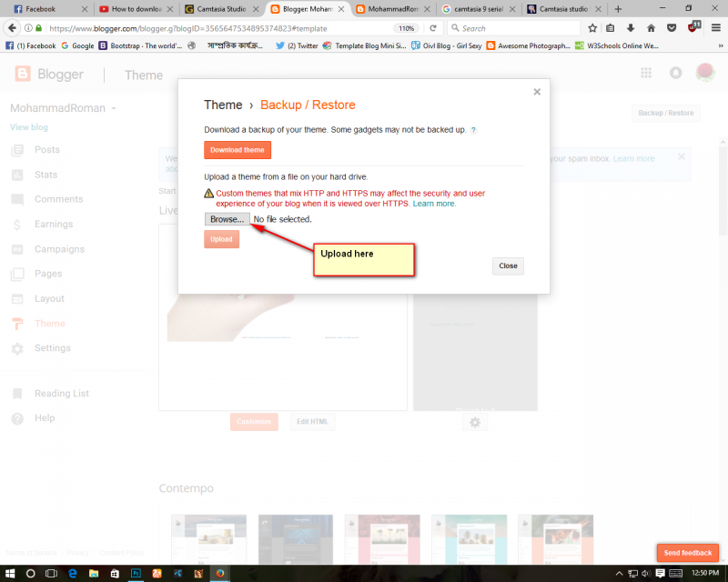This screenshot has height=582, width=728.
Task: Open the notifications bell icon
Action: coord(675,73)
